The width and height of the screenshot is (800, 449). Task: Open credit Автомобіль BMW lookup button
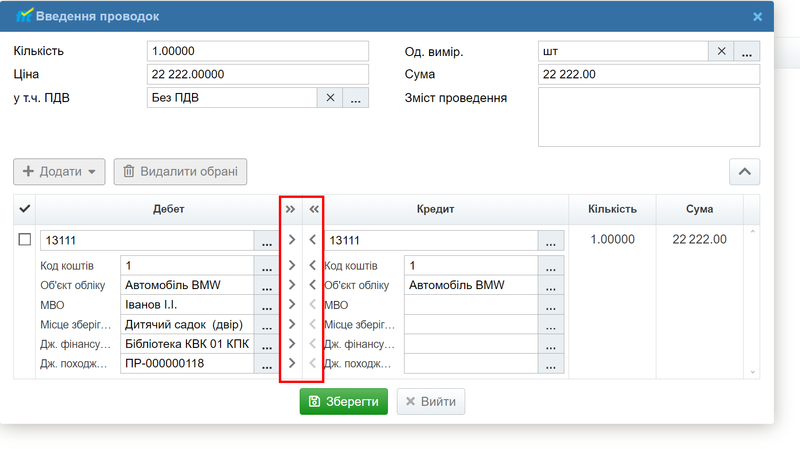click(551, 285)
